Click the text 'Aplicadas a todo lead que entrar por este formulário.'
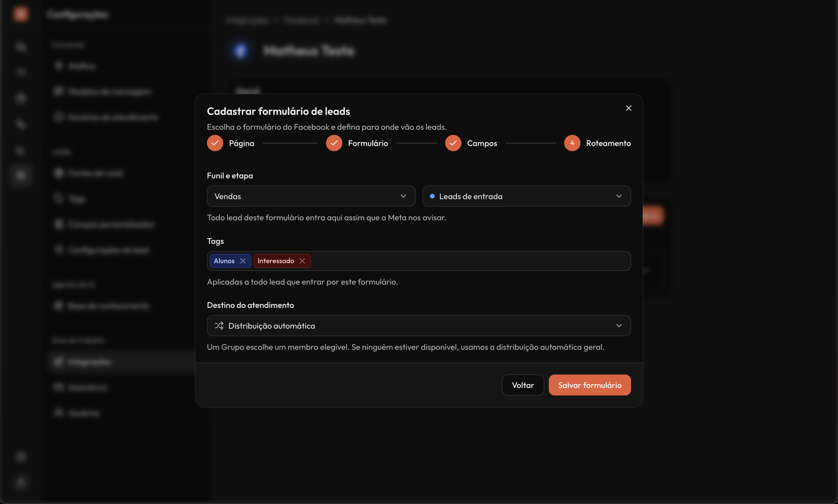The width and height of the screenshot is (838, 504). click(302, 282)
